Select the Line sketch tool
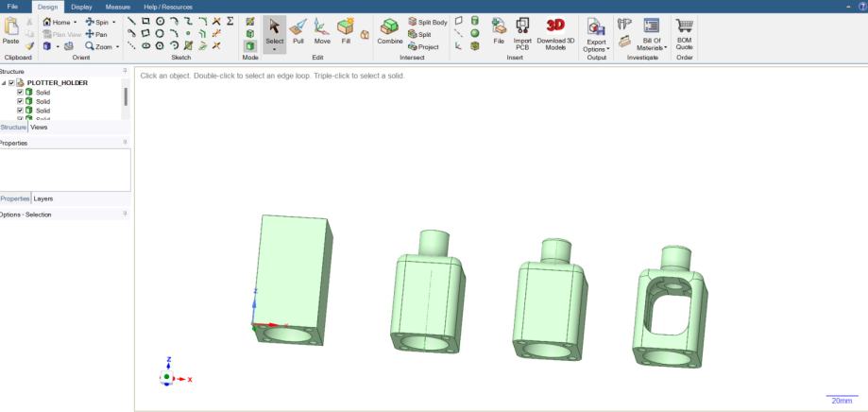Screen dimensions: 868x412 coord(131,22)
